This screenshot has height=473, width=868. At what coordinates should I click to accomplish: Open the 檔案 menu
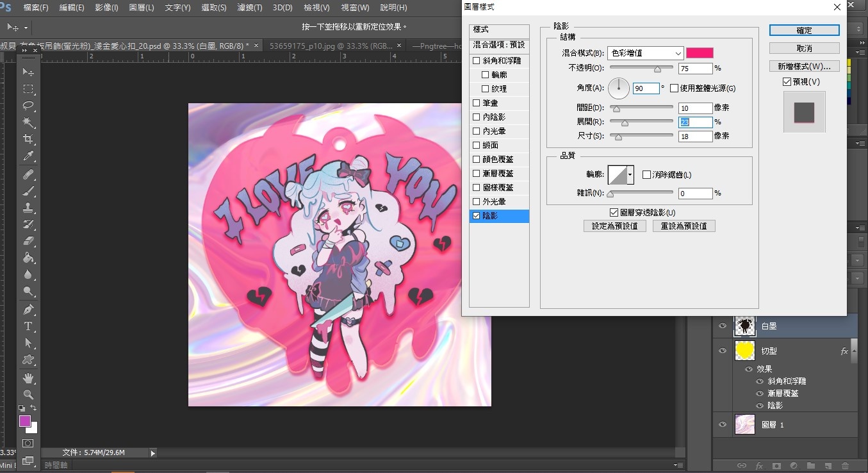pos(36,8)
